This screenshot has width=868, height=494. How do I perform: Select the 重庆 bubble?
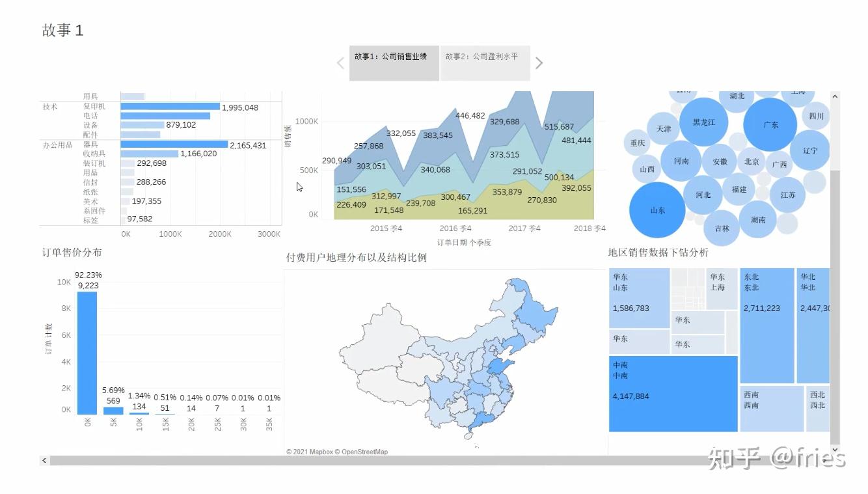coord(638,143)
